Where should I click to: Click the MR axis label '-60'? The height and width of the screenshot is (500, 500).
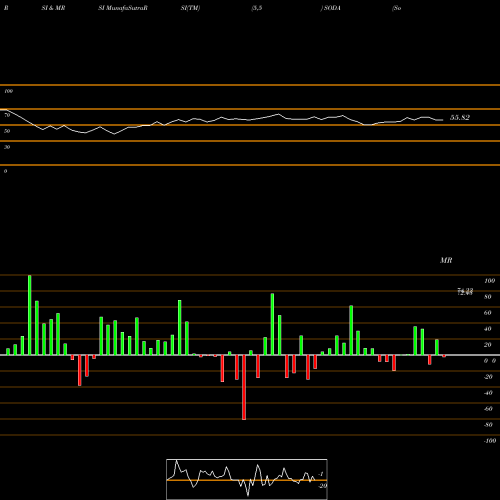click(488, 409)
